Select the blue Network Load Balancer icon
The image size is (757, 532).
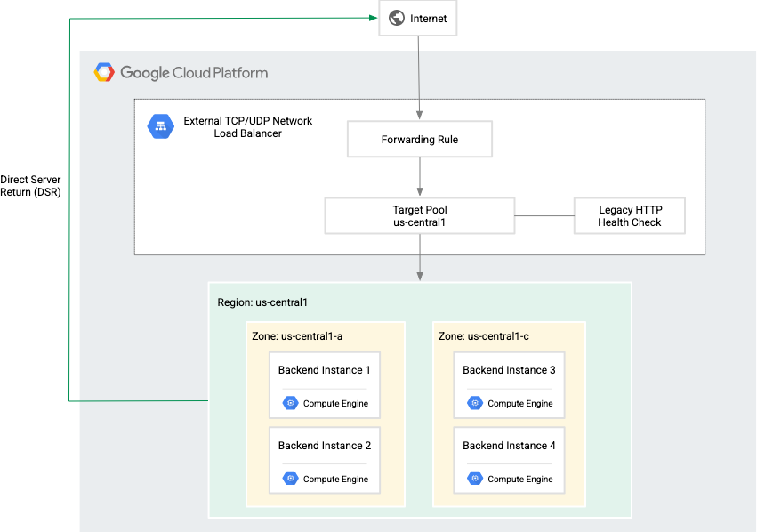point(160,127)
